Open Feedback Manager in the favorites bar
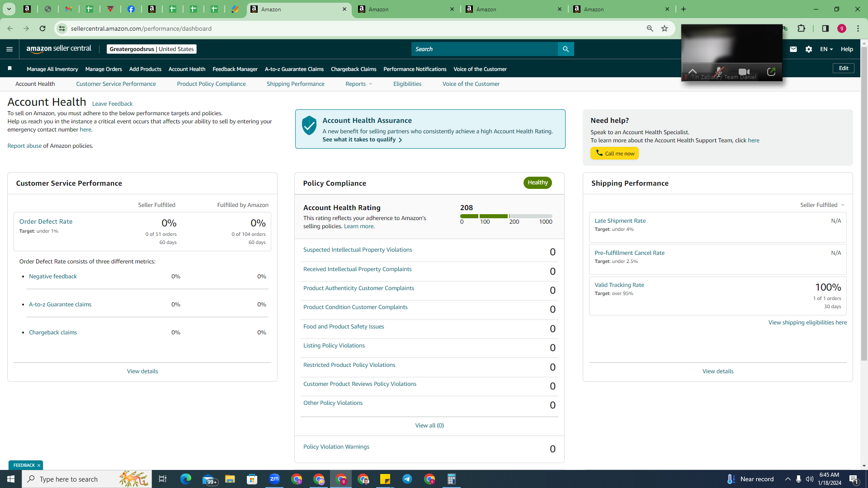Viewport: 868px width, 488px height. tap(235, 69)
